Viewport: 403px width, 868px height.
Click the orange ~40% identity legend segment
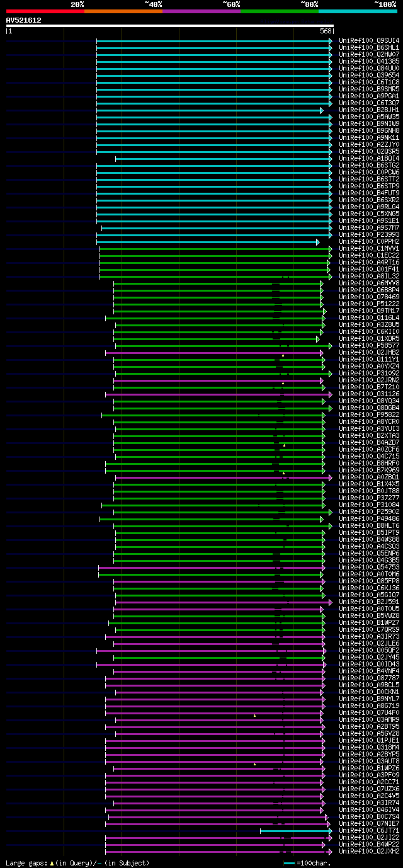tap(123, 11)
